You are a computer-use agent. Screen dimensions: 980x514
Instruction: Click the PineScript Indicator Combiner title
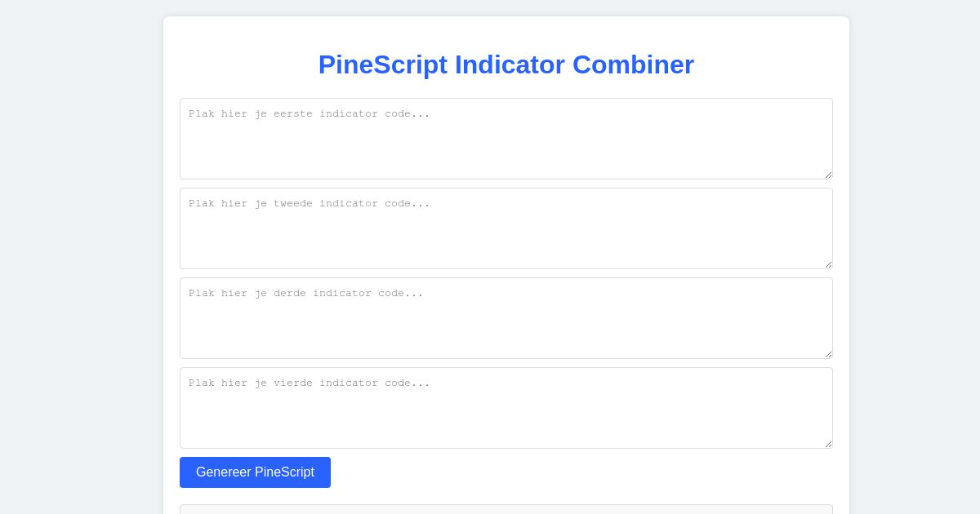pyautogui.click(x=506, y=64)
